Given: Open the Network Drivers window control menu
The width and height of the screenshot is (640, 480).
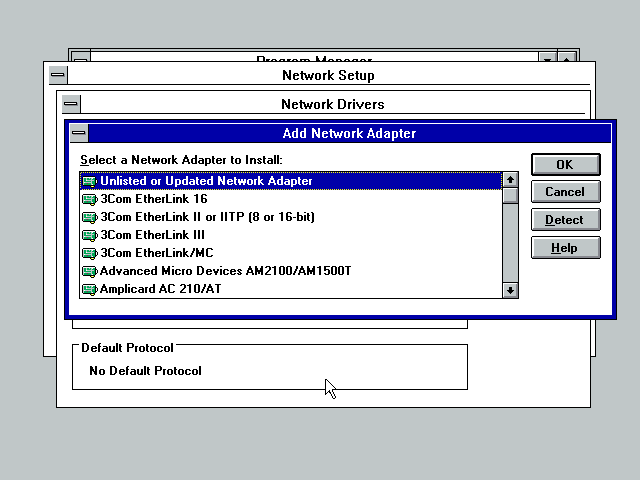Looking at the screenshot, I should click(71, 104).
